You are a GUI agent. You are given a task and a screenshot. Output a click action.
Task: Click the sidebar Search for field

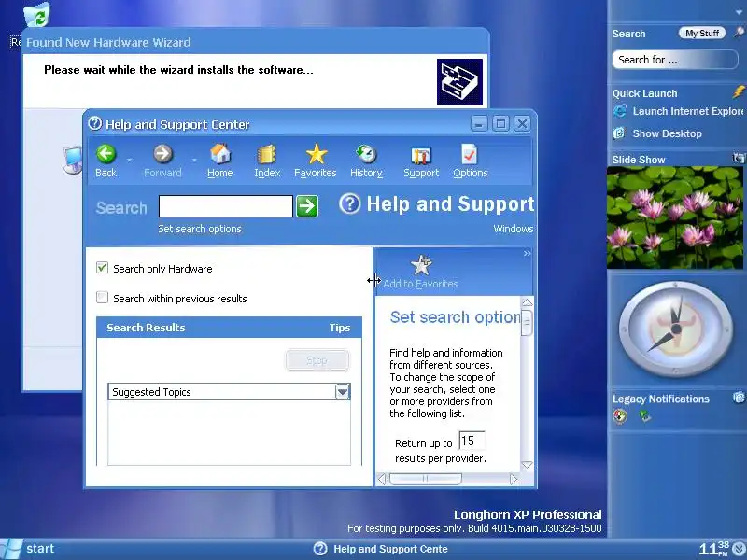point(674,60)
